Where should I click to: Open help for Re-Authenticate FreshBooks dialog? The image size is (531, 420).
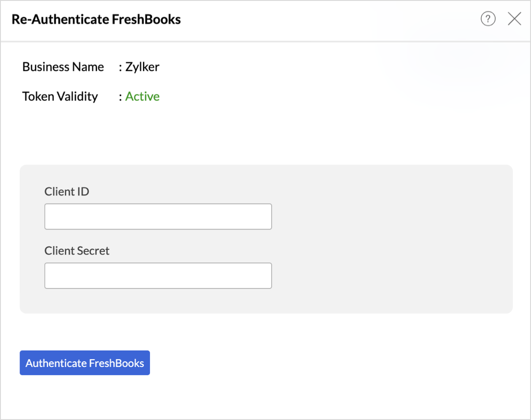click(x=488, y=19)
